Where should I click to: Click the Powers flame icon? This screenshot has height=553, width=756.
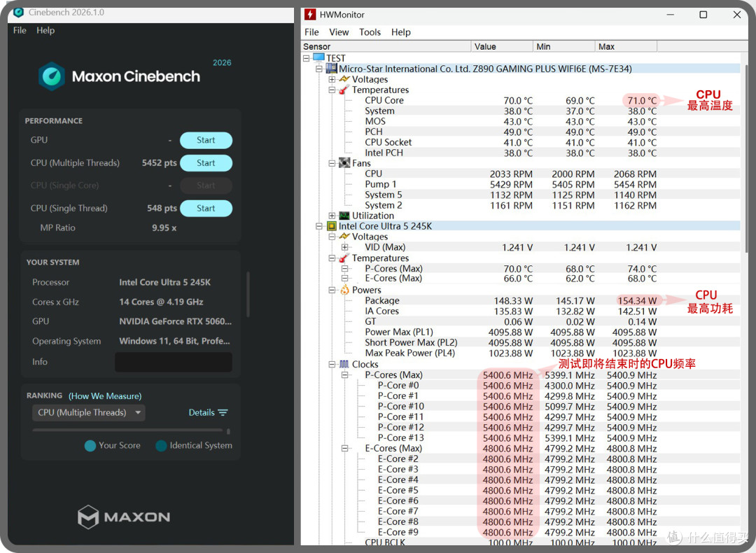[344, 290]
